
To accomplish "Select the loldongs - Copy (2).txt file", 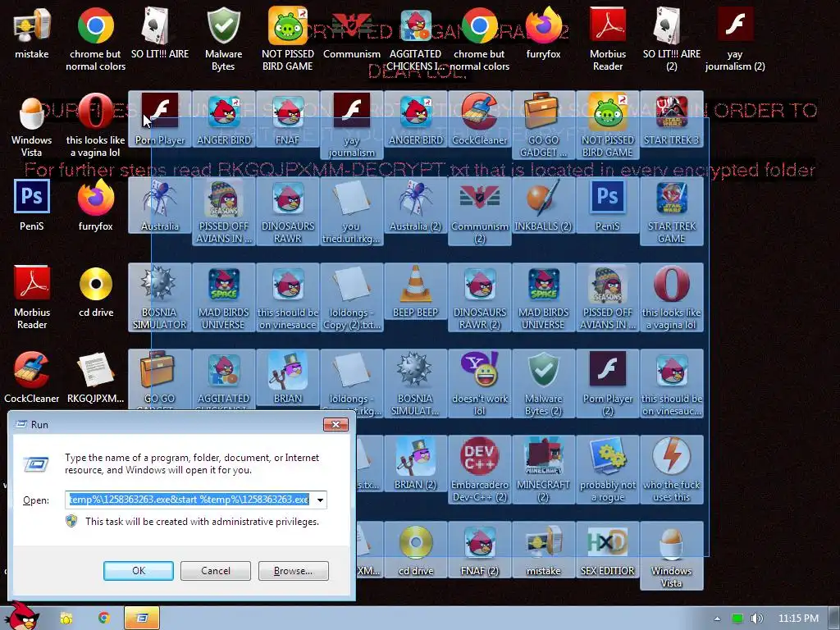I will (351, 297).
